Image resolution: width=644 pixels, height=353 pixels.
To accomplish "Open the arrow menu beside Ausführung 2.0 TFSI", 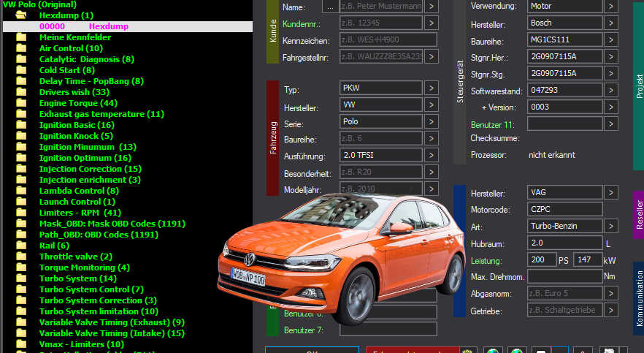I will [x=432, y=156].
